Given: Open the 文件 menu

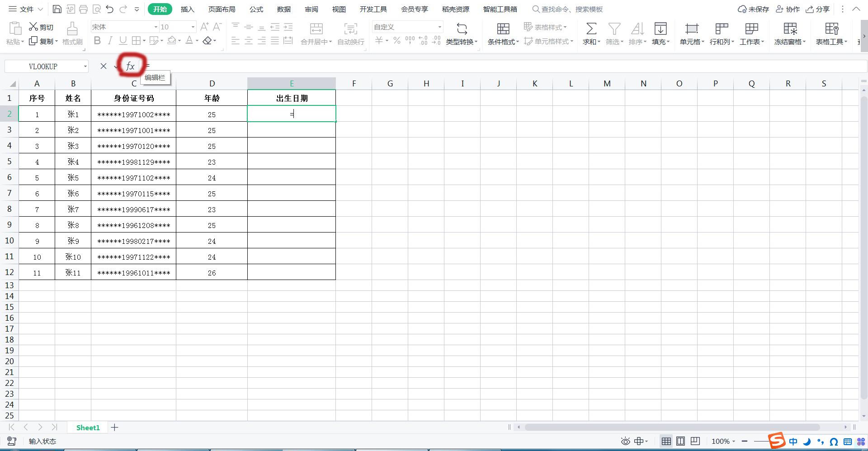Looking at the screenshot, I should coord(26,9).
